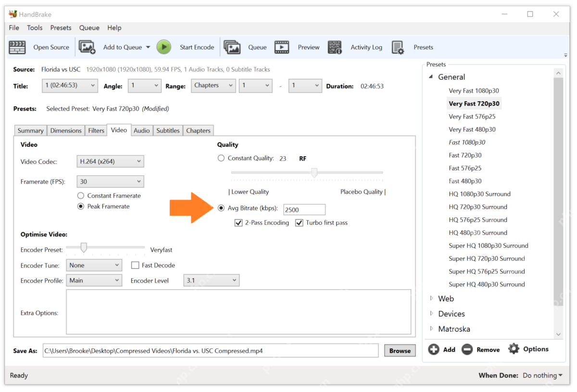Viewport: 577px width, 392px height.
Task: Select the Very Fast 1080p30 preset
Action: 474,90
